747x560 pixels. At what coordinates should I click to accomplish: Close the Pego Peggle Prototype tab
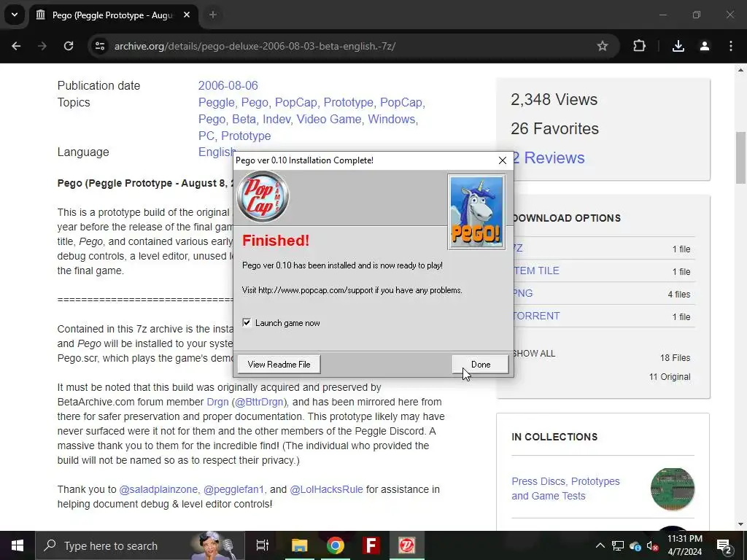point(187,15)
